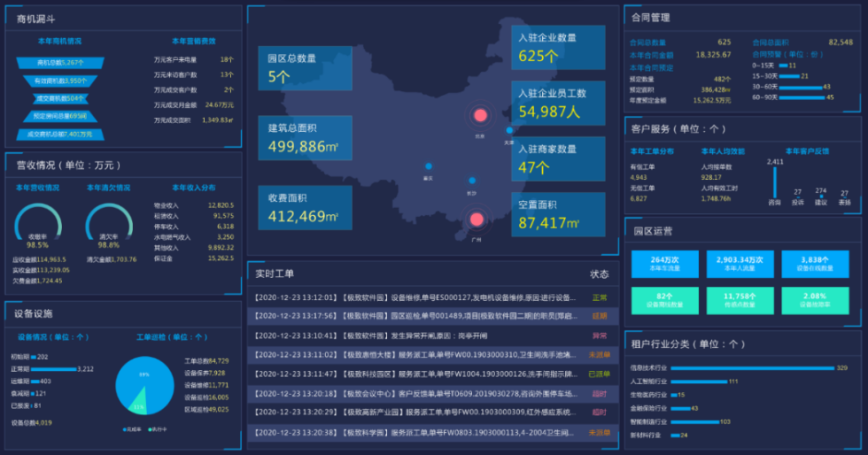The height and width of the screenshot is (455, 868).
Task: Select the 2.08% green tile
Action: pos(815,301)
